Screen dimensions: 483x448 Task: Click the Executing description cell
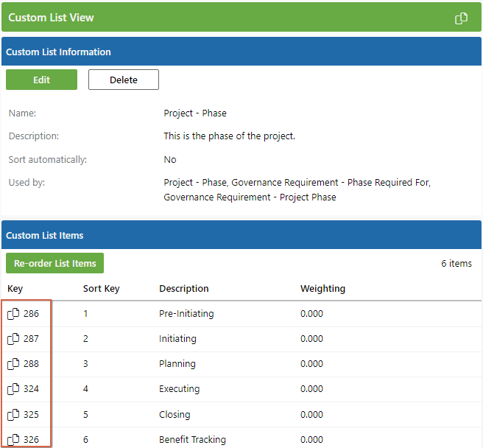point(179,389)
